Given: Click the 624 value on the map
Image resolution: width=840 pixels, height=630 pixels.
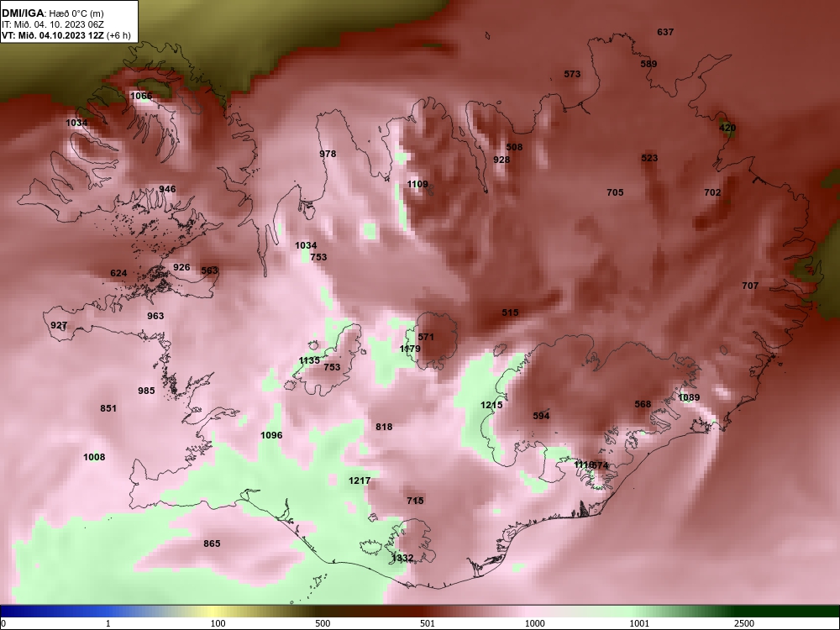Looking at the screenshot, I should [x=118, y=273].
